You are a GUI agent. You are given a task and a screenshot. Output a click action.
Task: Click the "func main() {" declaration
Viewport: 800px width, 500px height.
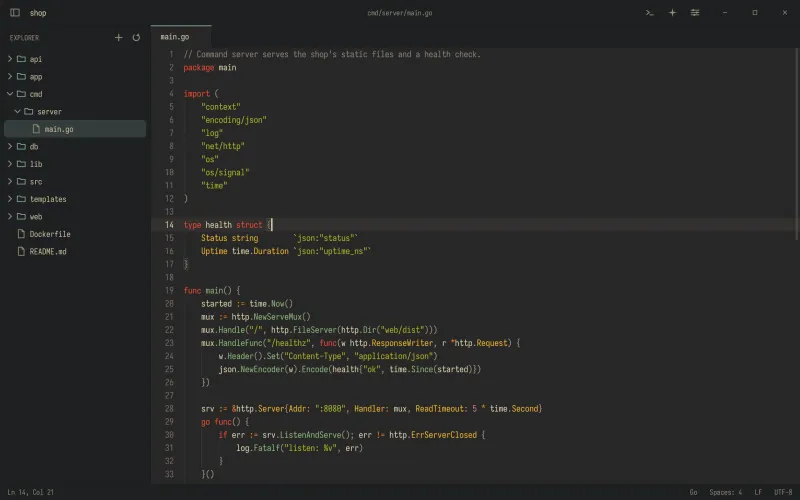point(212,290)
